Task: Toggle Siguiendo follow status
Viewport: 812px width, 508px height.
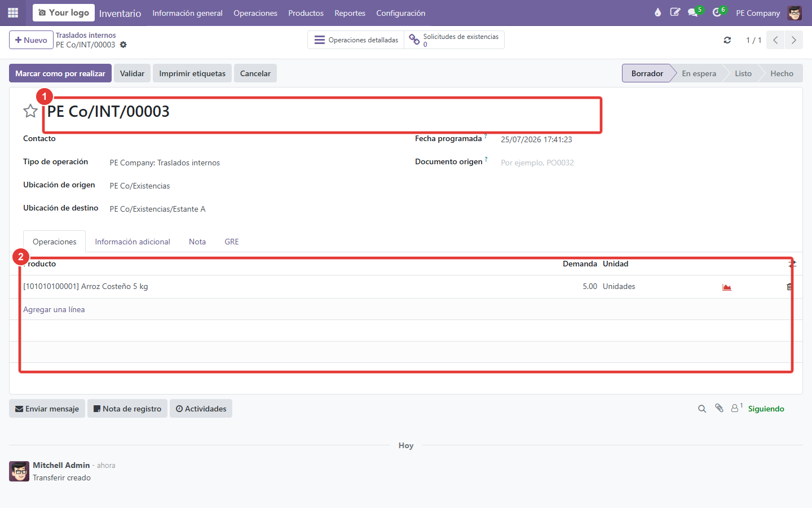Action: coord(766,409)
